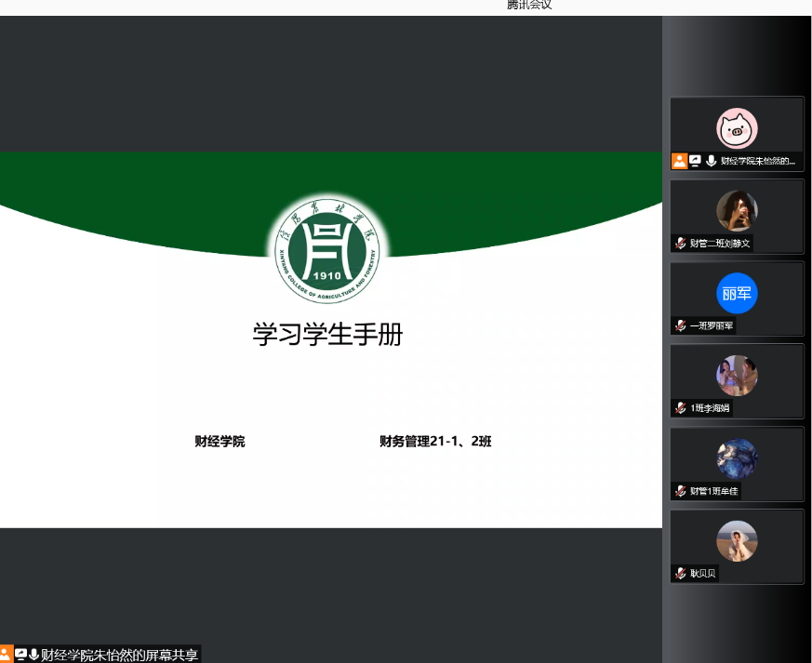Click the orange host icon on 朱怡然's tile
Screen dimensions: 812x663
click(679, 161)
